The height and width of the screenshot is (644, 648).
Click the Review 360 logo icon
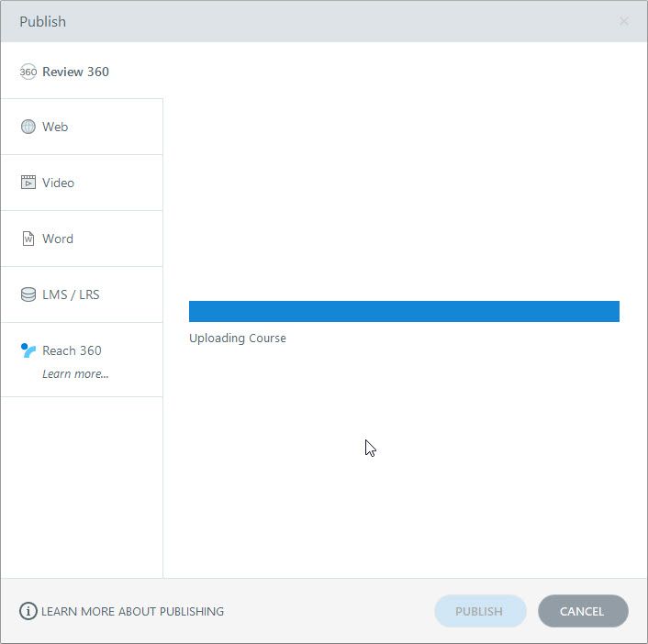[x=28, y=72]
